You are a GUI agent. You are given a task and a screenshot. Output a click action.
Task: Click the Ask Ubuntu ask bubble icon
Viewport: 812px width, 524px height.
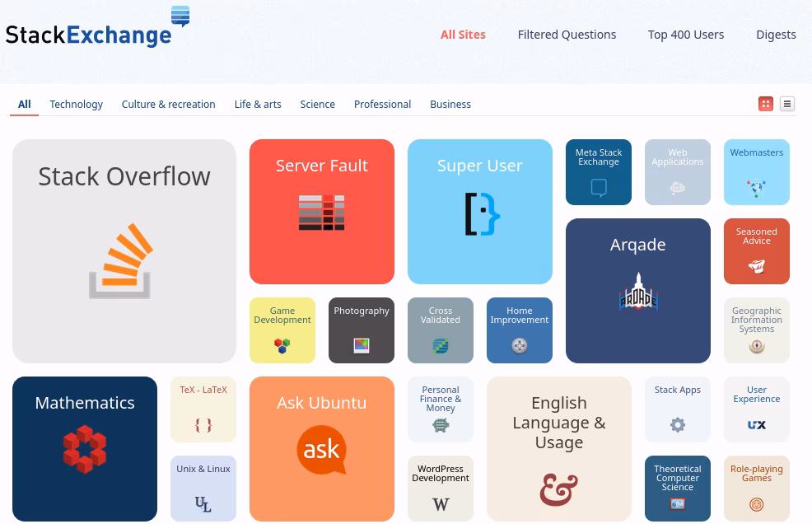[322, 450]
